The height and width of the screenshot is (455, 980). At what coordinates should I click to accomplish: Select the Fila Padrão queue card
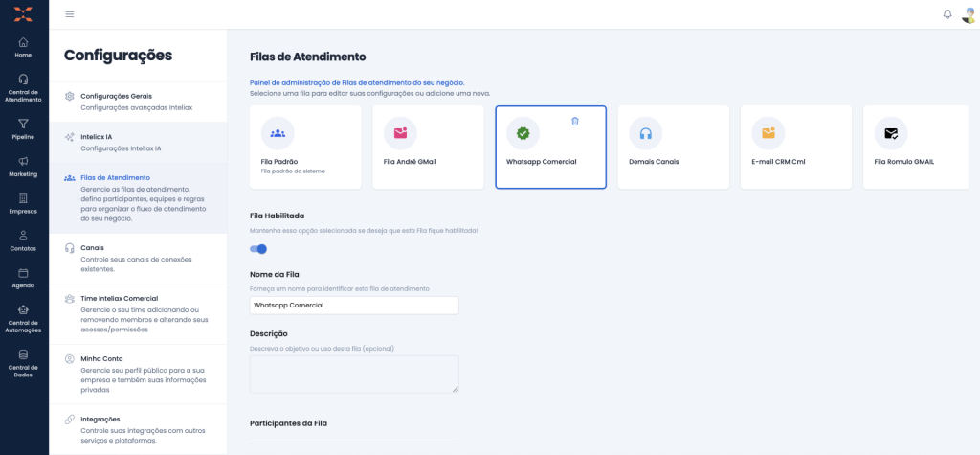pyautogui.click(x=305, y=147)
